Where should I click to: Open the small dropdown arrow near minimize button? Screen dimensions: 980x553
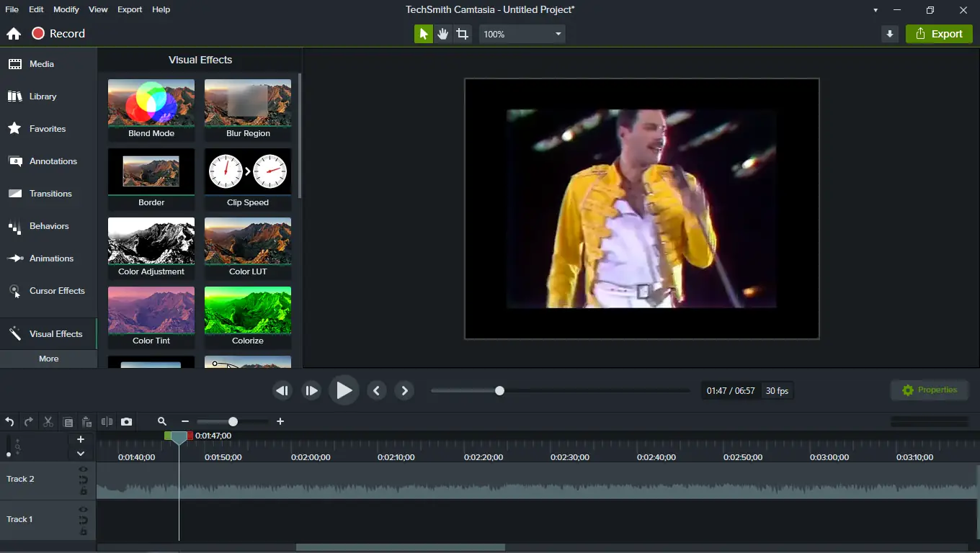[x=875, y=10]
